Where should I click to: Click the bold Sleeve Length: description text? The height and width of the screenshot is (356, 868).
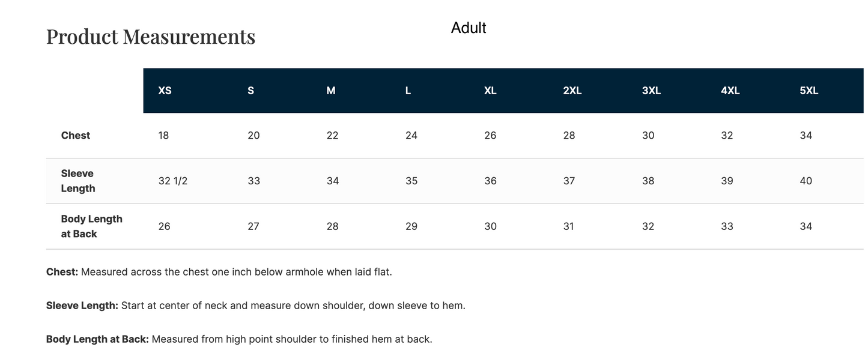click(x=82, y=306)
